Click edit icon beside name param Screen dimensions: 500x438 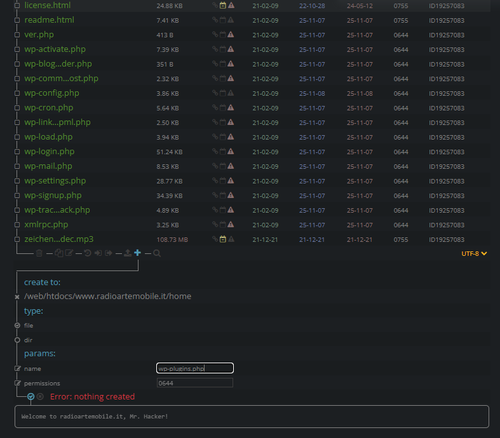[x=17, y=369]
